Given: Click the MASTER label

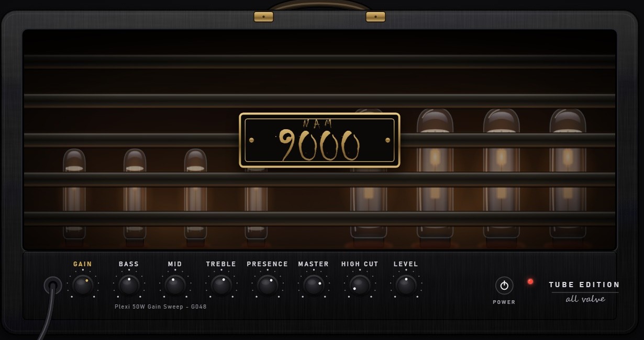Looking at the screenshot, I should (314, 264).
